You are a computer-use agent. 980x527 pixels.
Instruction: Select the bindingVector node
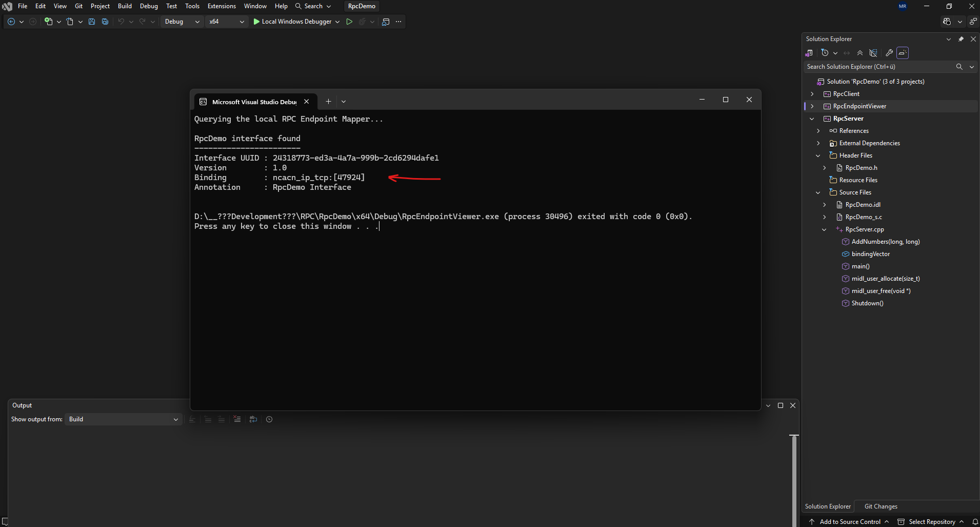871,254
